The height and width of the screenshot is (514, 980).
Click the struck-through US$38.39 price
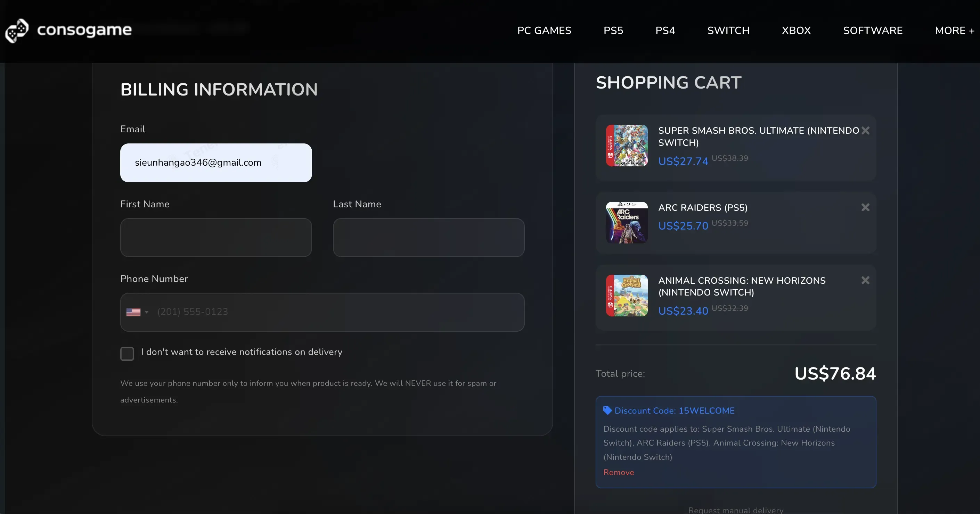[730, 158]
